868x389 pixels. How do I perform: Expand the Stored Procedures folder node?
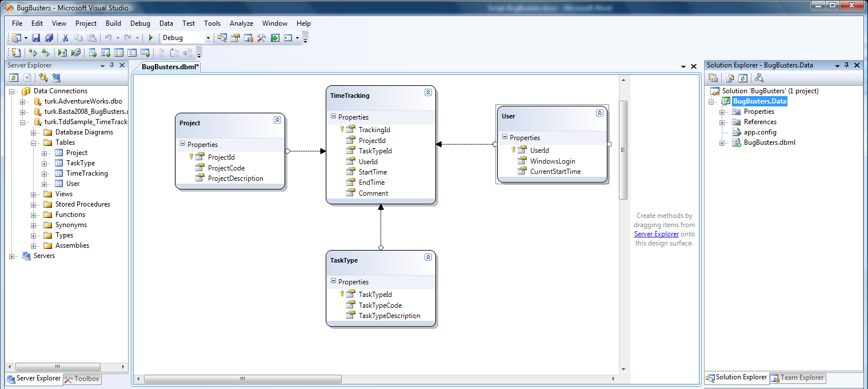tap(34, 204)
